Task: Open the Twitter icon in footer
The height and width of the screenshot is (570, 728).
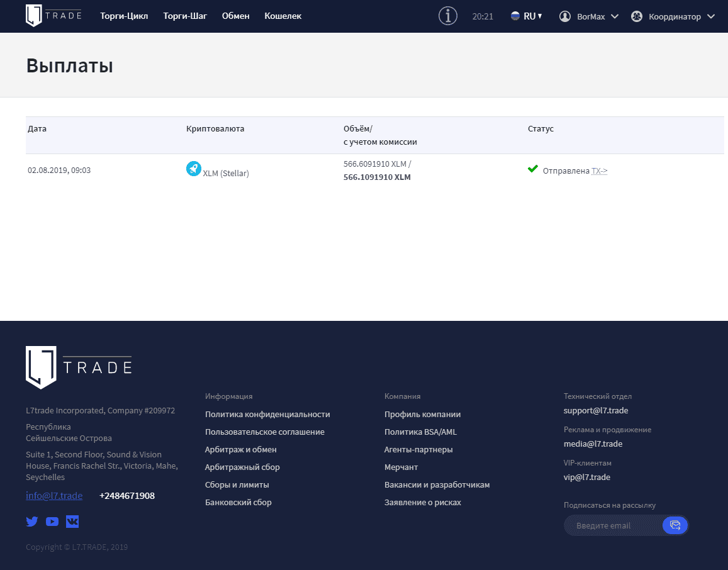Action: [x=32, y=522]
